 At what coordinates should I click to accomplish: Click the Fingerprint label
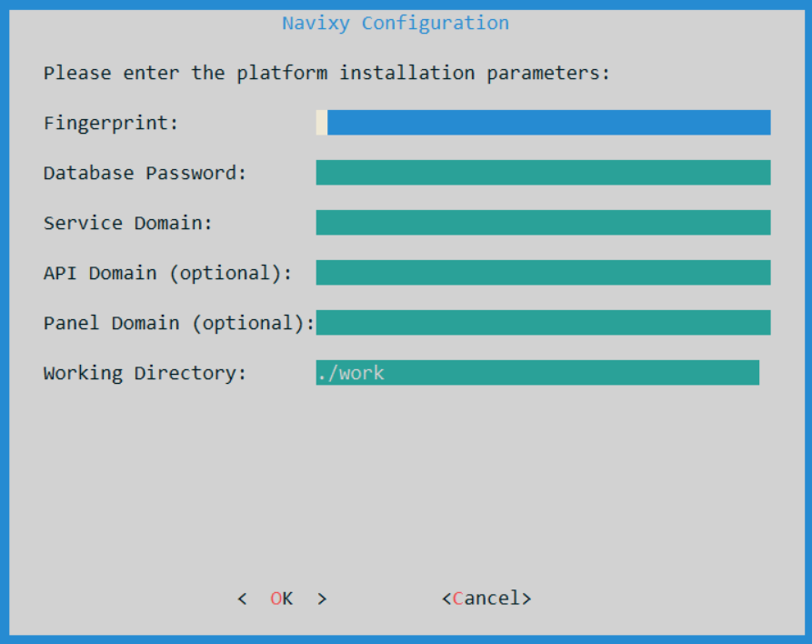(x=111, y=124)
